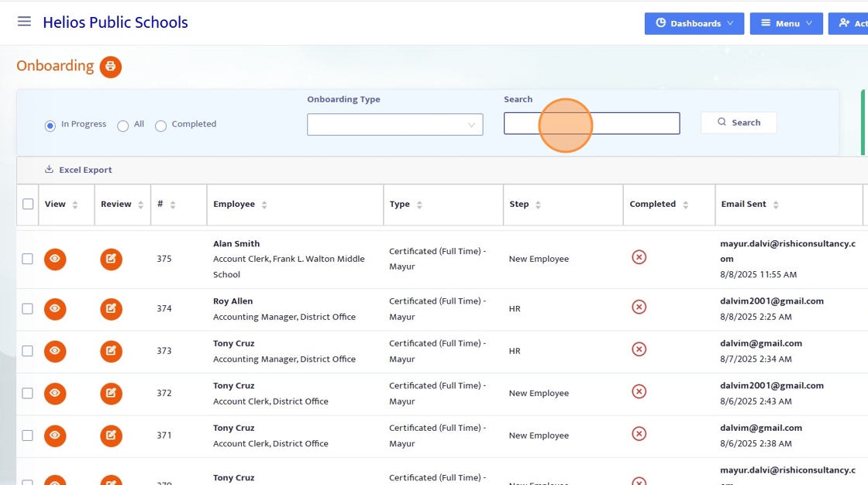The width and height of the screenshot is (868, 485).
Task: Open the Menu dropdown button
Action: click(786, 23)
